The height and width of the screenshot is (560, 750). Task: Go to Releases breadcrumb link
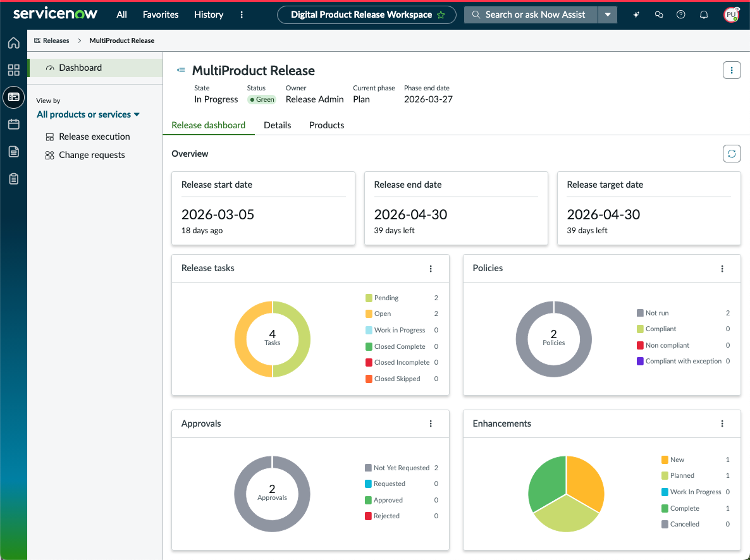pyautogui.click(x=56, y=40)
